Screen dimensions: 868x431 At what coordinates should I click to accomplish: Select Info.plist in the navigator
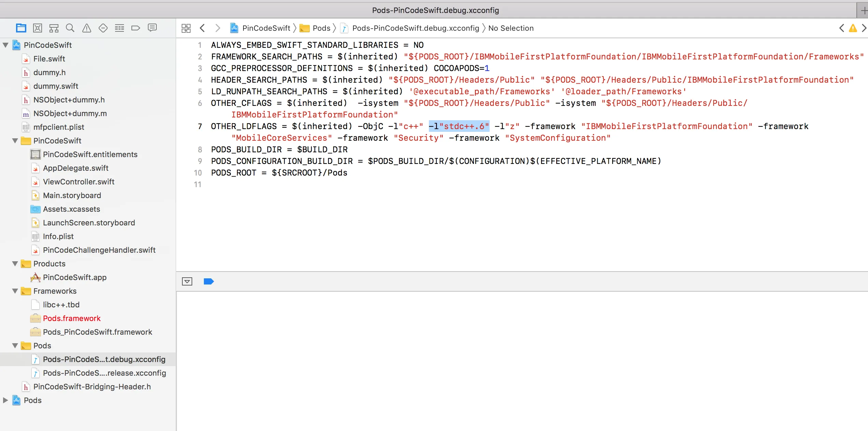pyautogui.click(x=58, y=236)
